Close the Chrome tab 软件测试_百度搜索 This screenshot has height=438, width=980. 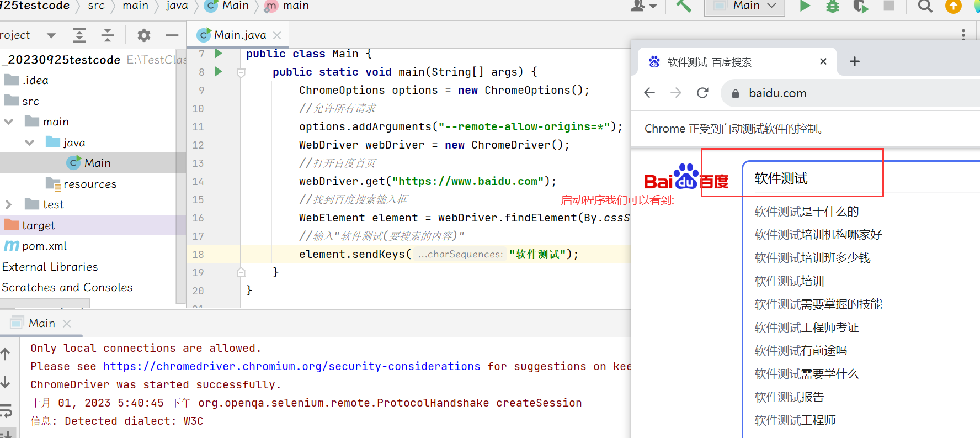pyautogui.click(x=823, y=61)
